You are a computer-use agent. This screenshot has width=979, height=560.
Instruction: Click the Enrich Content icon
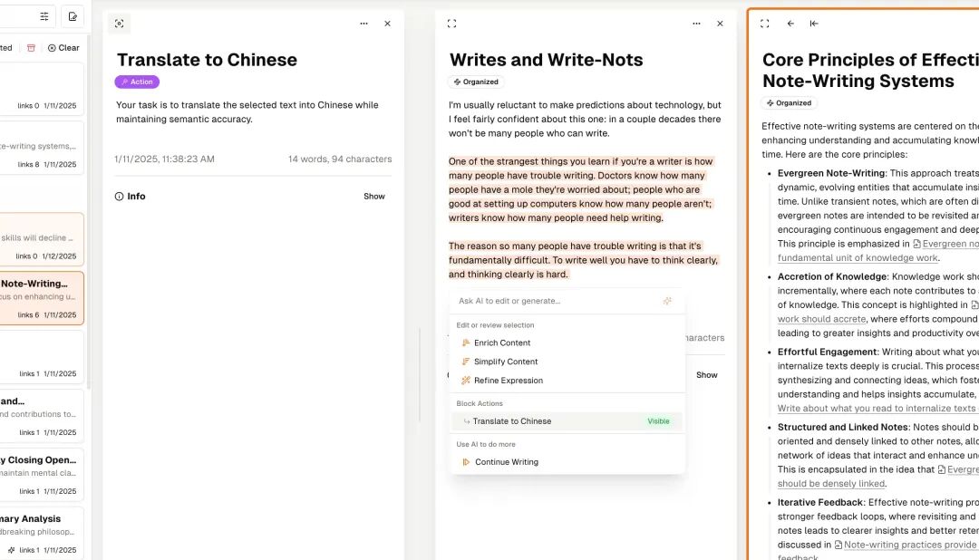[x=466, y=343]
